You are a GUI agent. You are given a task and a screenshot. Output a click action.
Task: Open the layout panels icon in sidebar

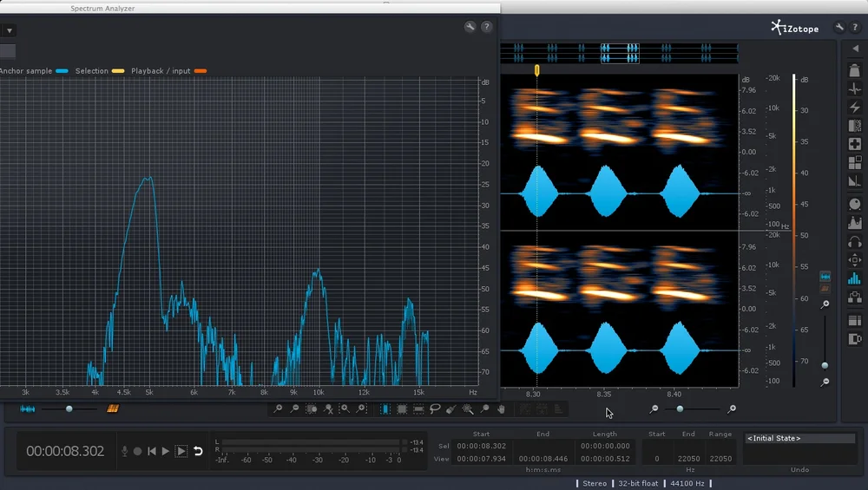[x=855, y=321]
